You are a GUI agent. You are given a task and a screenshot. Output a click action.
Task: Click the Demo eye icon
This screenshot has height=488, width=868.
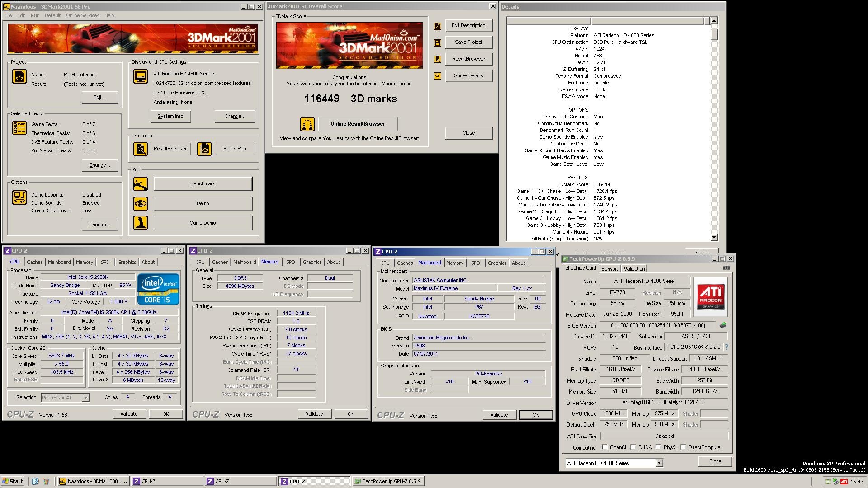pyautogui.click(x=141, y=204)
